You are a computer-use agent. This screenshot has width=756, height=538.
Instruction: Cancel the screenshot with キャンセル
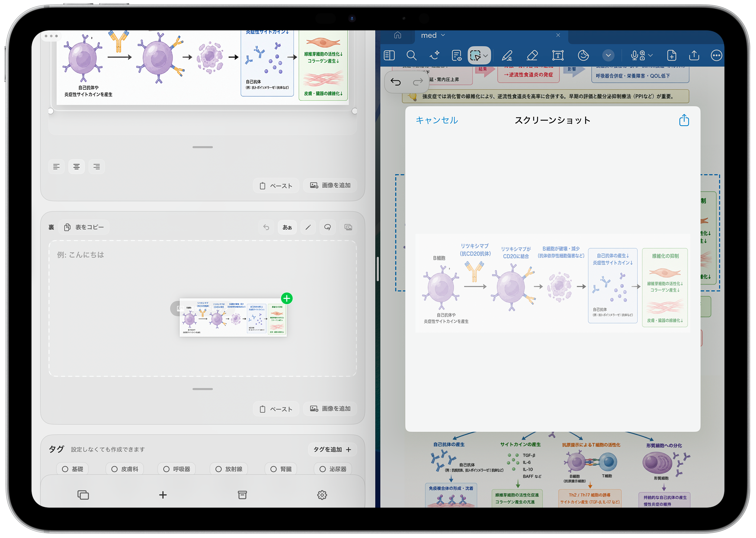point(436,120)
